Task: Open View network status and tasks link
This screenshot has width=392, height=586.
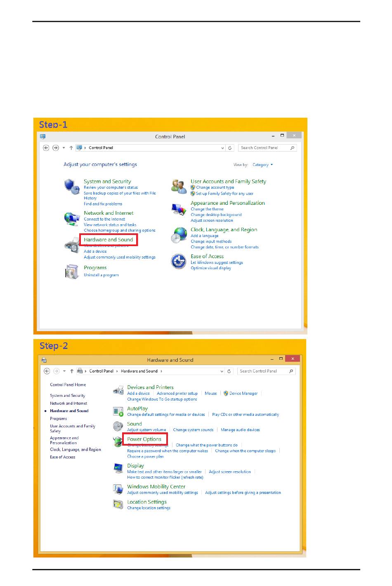Action: coord(110,225)
